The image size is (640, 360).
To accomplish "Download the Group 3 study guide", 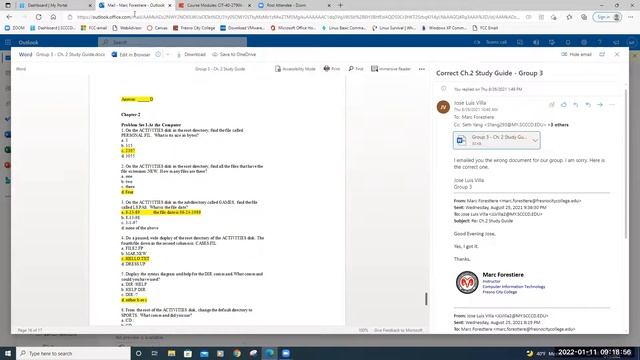I will (191, 54).
